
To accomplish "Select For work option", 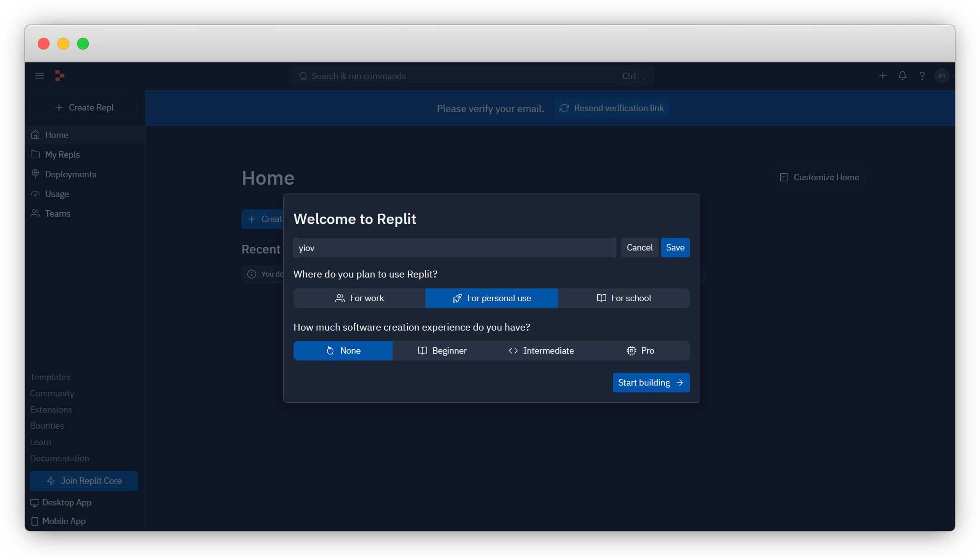I will tap(359, 298).
